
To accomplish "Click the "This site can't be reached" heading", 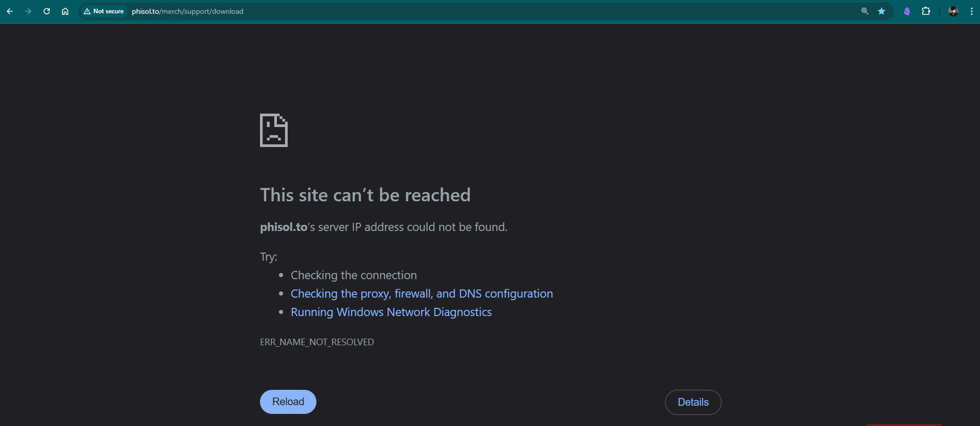I will pyautogui.click(x=365, y=195).
